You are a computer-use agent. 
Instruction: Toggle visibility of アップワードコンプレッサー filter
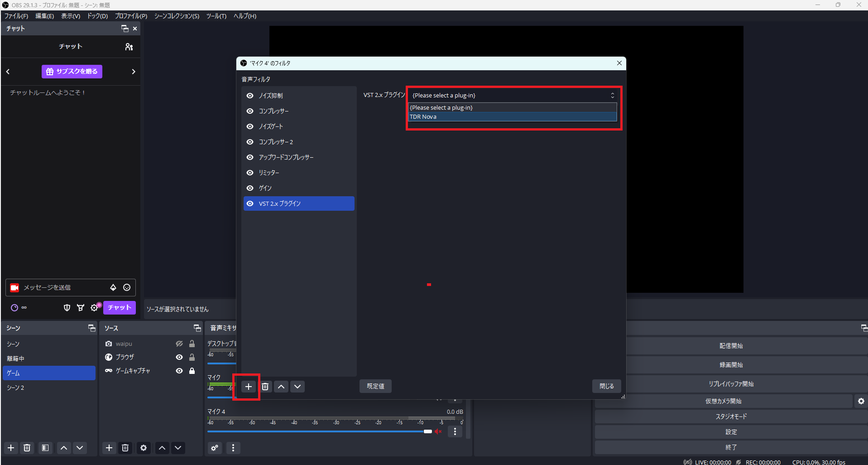click(x=250, y=157)
